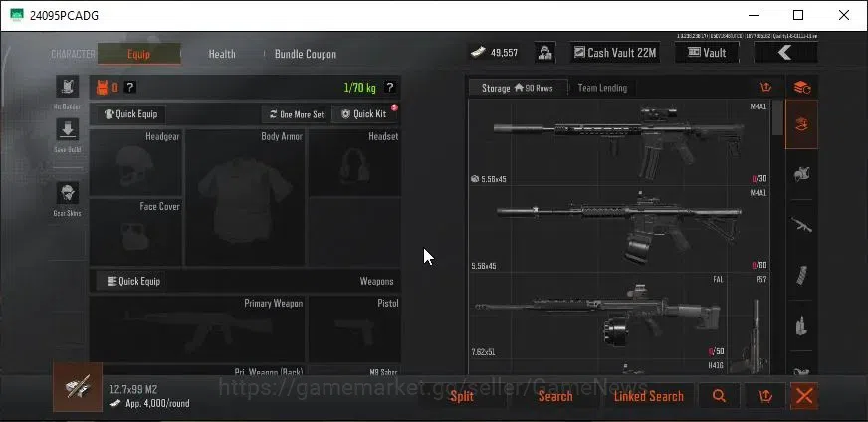Select the F57 pistol in storage

point(749,324)
